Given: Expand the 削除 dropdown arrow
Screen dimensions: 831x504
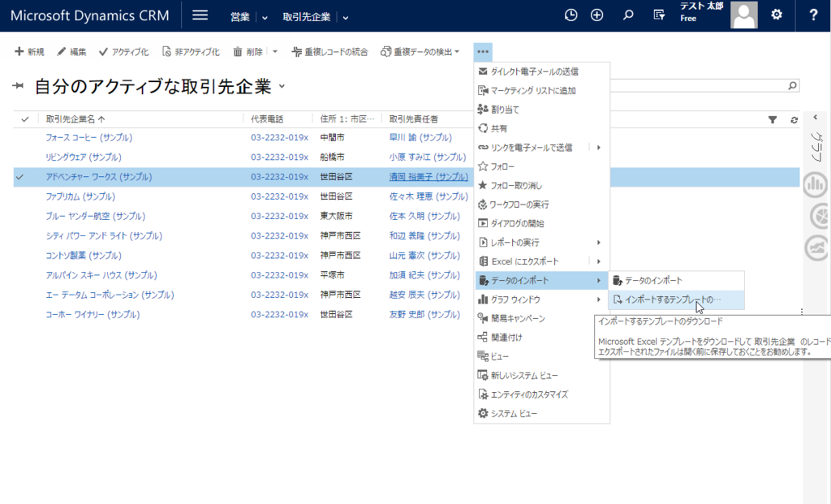Looking at the screenshot, I should pos(274,51).
